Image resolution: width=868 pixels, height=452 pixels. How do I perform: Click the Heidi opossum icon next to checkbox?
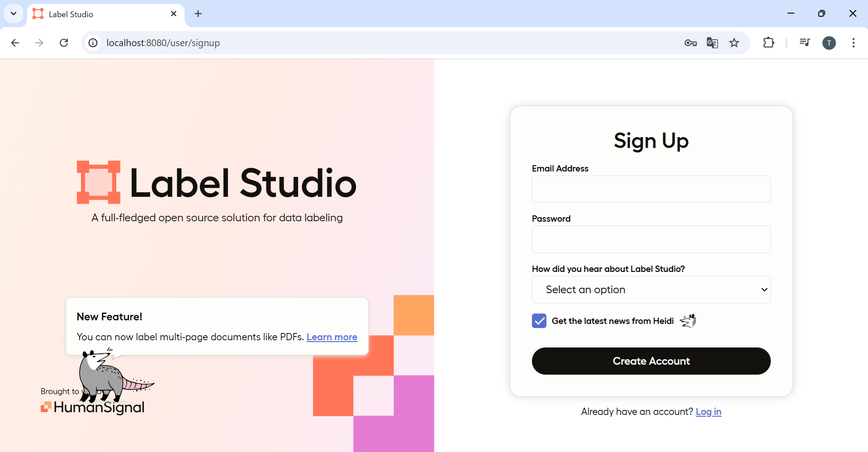688,321
